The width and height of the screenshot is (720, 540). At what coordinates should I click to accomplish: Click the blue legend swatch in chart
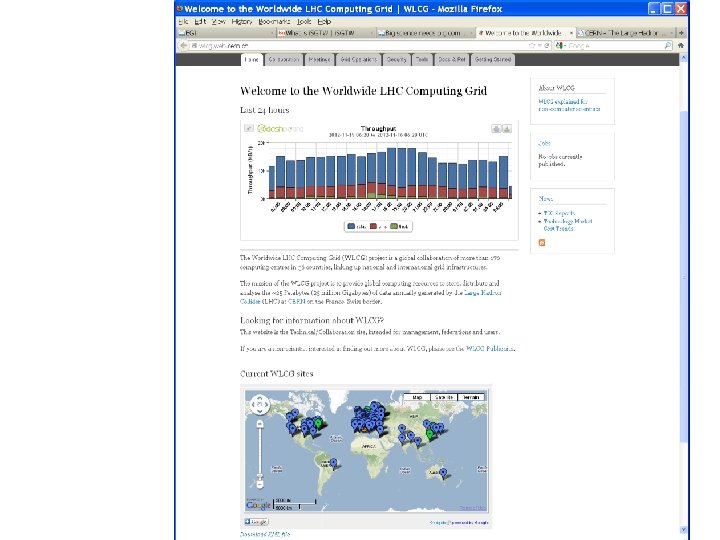(351, 226)
